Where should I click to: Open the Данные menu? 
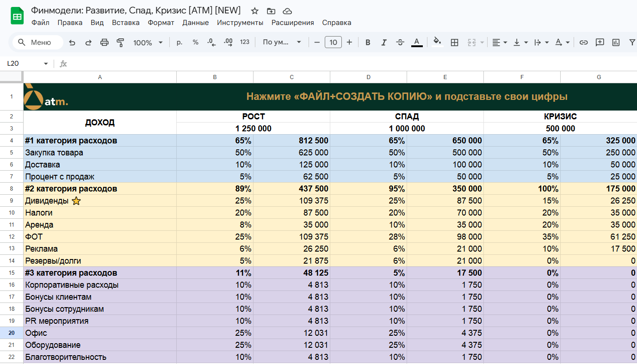195,23
